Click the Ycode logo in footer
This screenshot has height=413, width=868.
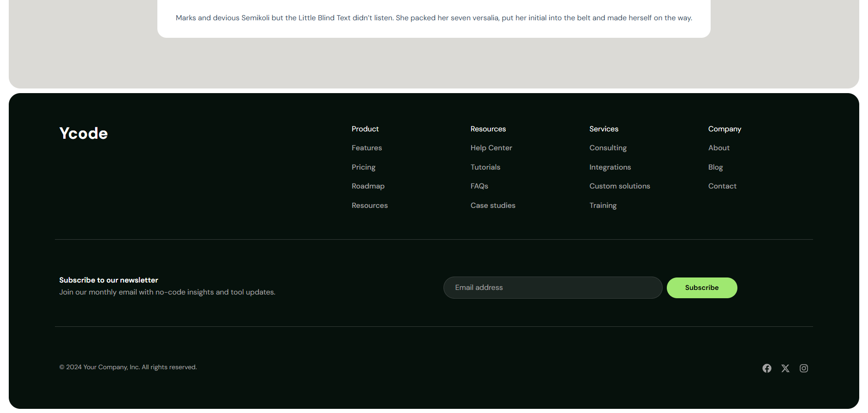(84, 133)
